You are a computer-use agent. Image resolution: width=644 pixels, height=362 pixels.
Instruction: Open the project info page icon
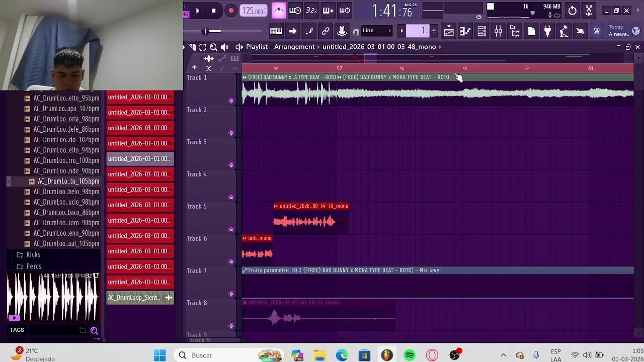tap(531, 31)
